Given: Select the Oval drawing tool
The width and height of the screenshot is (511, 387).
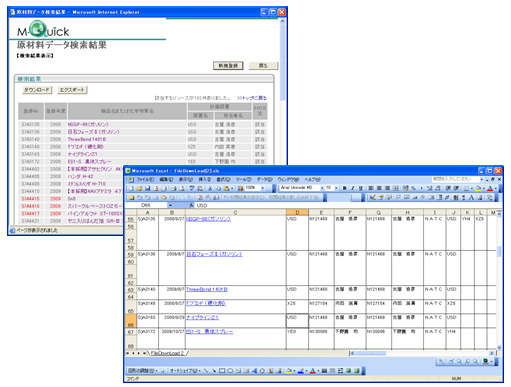Looking at the screenshot, I should (230, 370).
